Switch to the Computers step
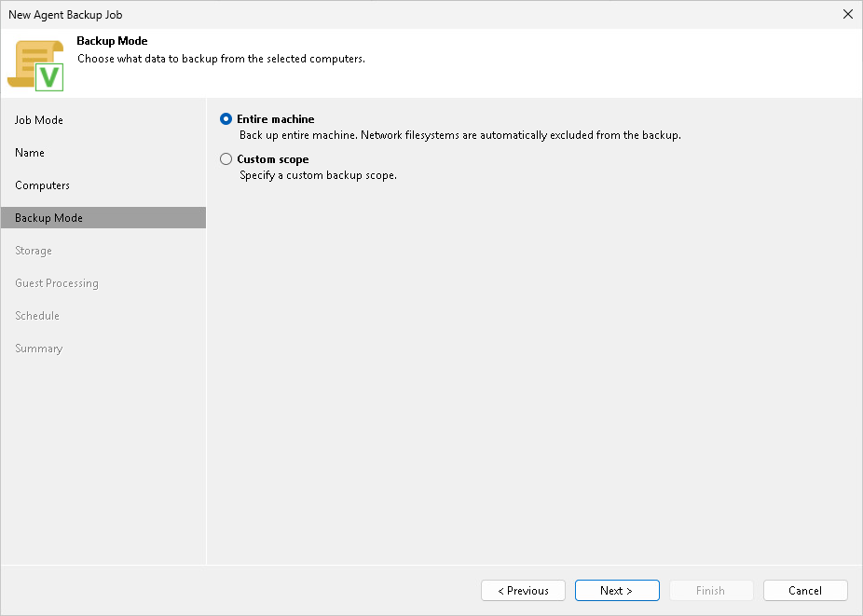 pos(42,185)
